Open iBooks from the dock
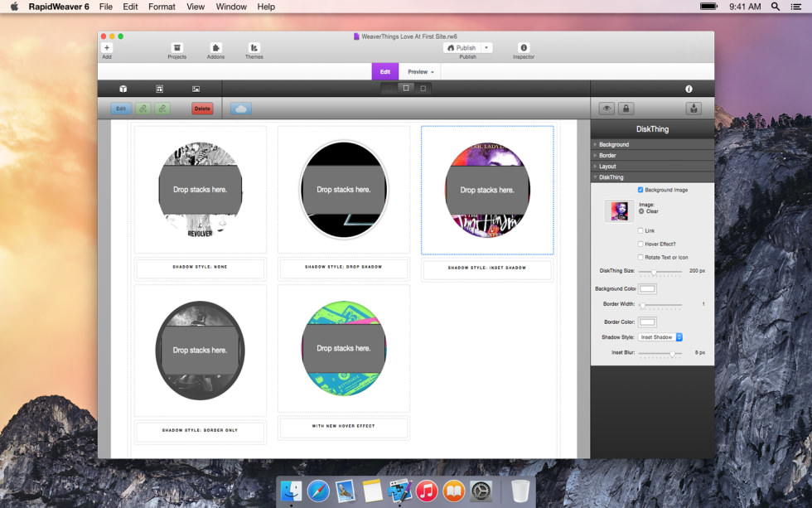This screenshot has height=508, width=812. tap(454, 491)
